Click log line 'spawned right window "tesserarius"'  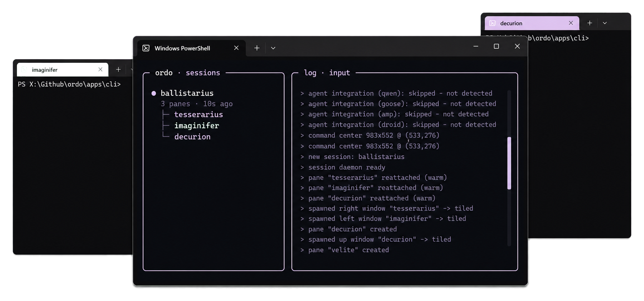386,208
